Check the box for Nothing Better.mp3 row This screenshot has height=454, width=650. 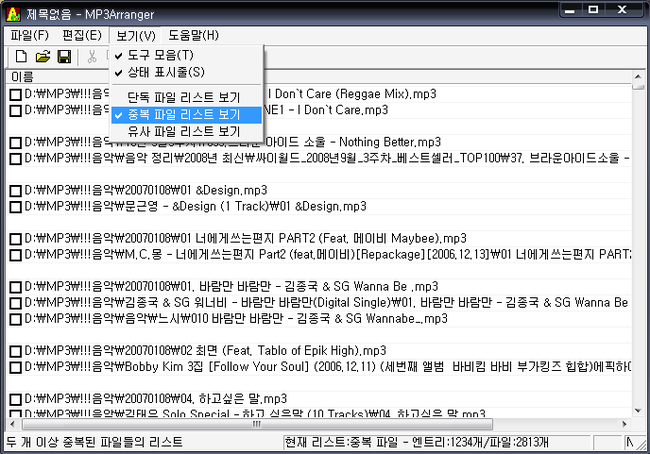tap(16, 143)
